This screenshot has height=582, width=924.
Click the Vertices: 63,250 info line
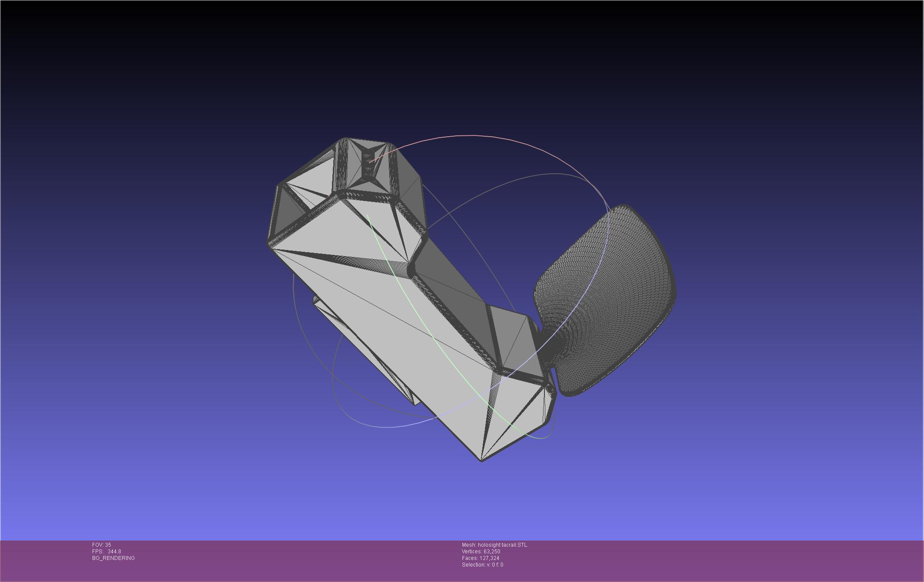pos(481,552)
